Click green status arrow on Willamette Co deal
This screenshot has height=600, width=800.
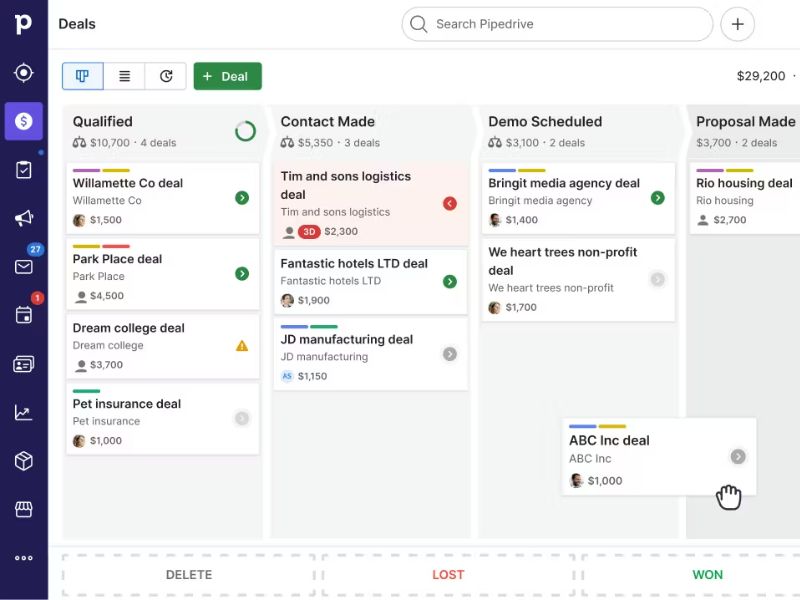point(242,198)
